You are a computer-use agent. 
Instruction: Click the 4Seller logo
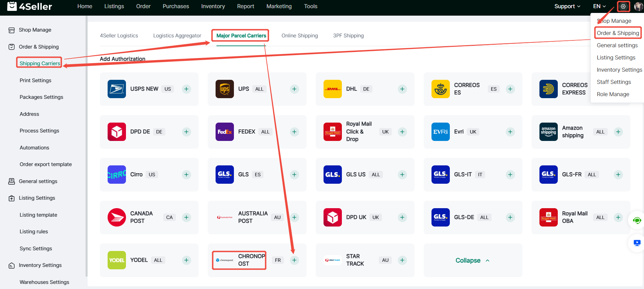(x=30, y=6)
